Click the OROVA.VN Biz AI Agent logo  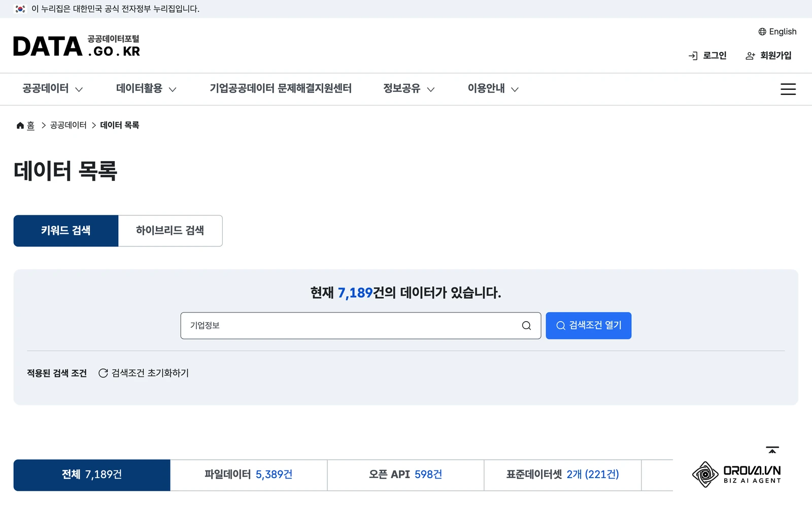coord(736,474)
